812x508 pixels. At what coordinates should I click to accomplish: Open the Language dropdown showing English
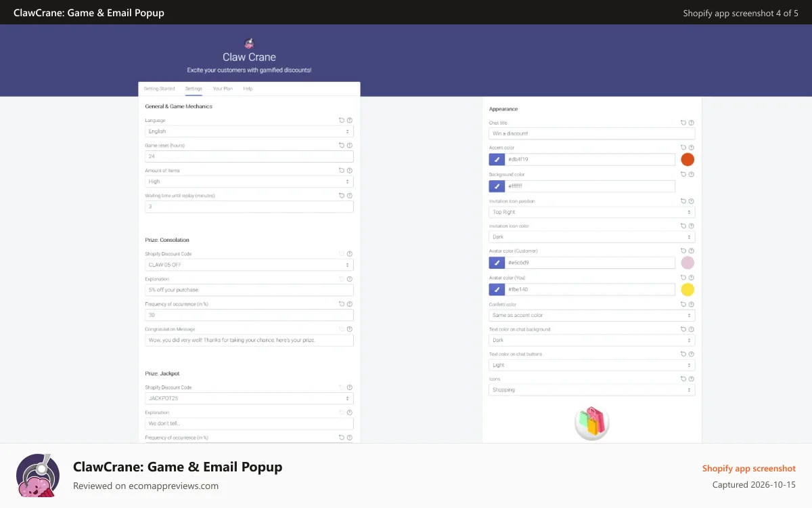point(249,131)
